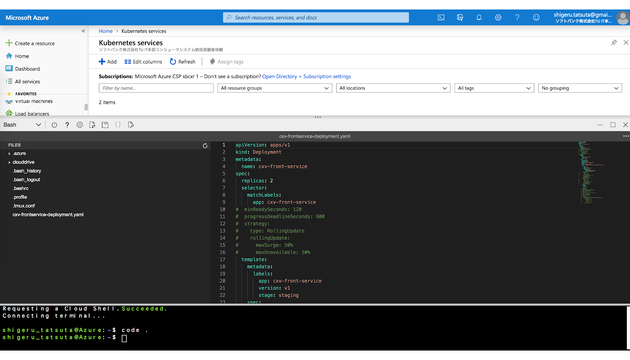Close the Kubernetes services blade
This screenshot has height=360, width=630.
pyautogui.click(x=626, y=43)
